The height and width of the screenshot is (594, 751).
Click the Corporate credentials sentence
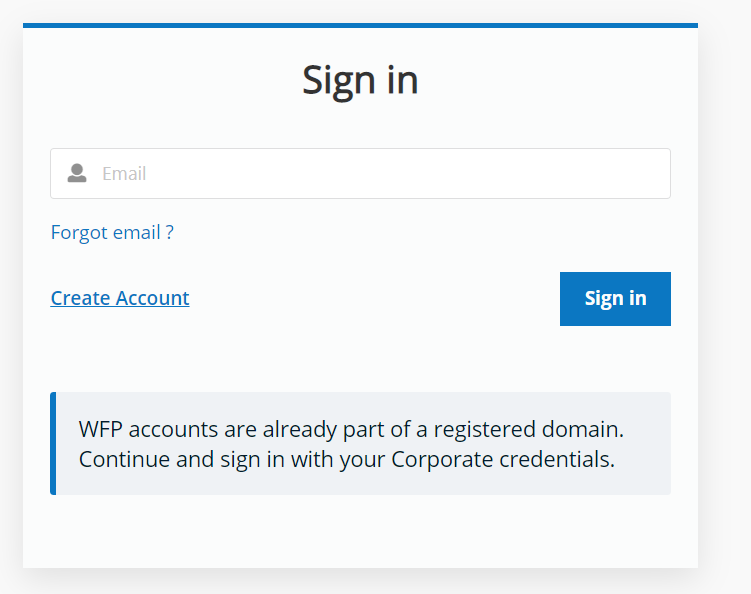[x=346, y=460]
